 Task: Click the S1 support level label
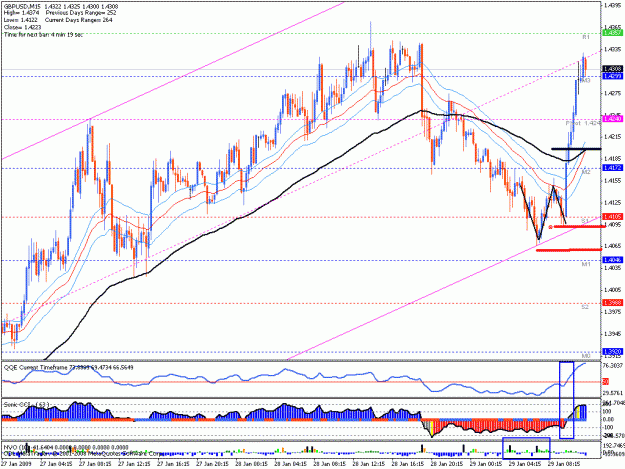pos(585,220)
